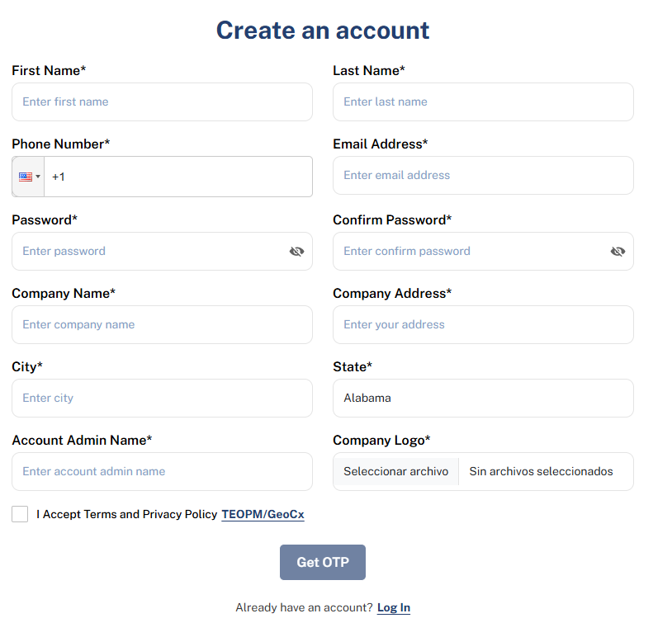Click the Account Admin Name field
This screenshot has height=637, width=672.
coord(162,471)
